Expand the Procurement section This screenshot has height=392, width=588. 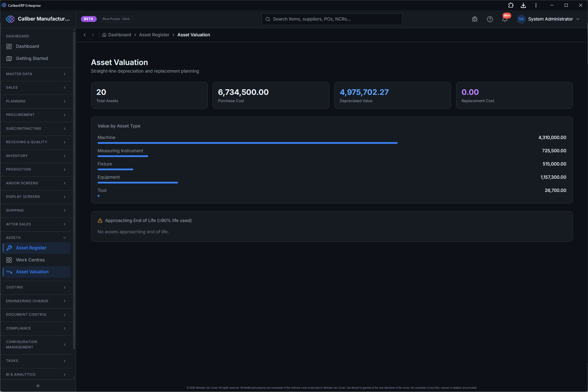coord(36,115)
